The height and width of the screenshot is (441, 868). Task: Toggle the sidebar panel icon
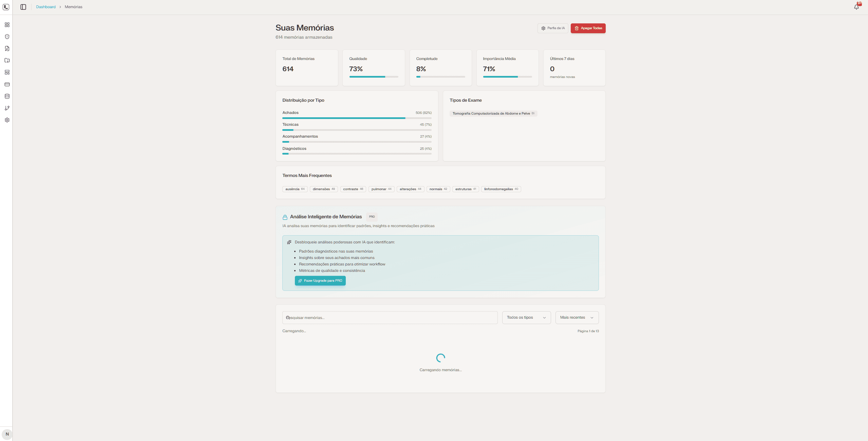(x=23, y=7)
